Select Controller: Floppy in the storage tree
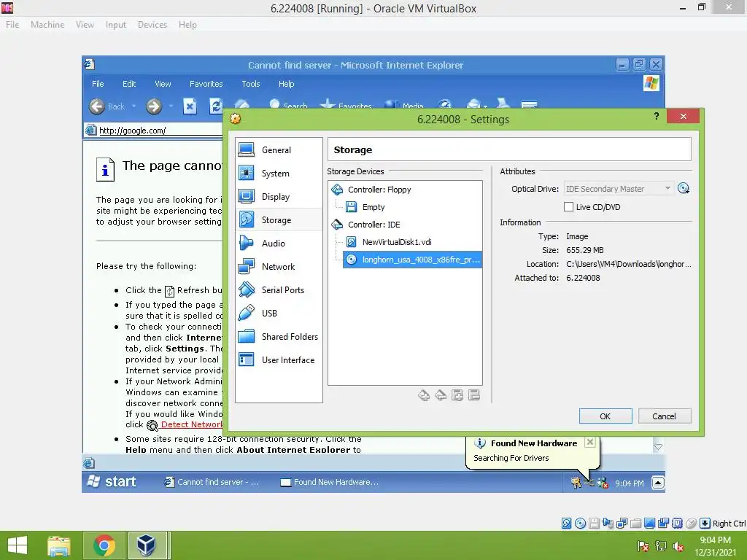The width and height of the screenshot is (747, 560). [x=379, y=190]
